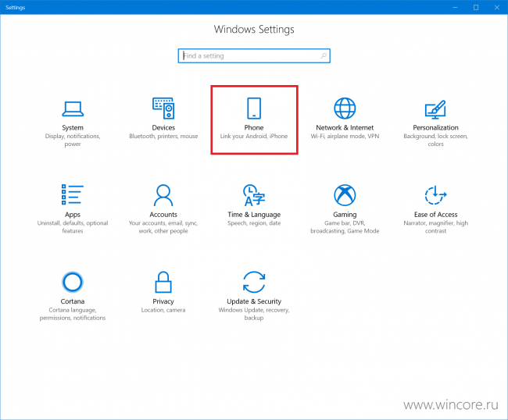Viewport: 508px width, 420px height.
Task: Click 'Windows Update, recovery, backup' text
Action: (x=254, y=314)
